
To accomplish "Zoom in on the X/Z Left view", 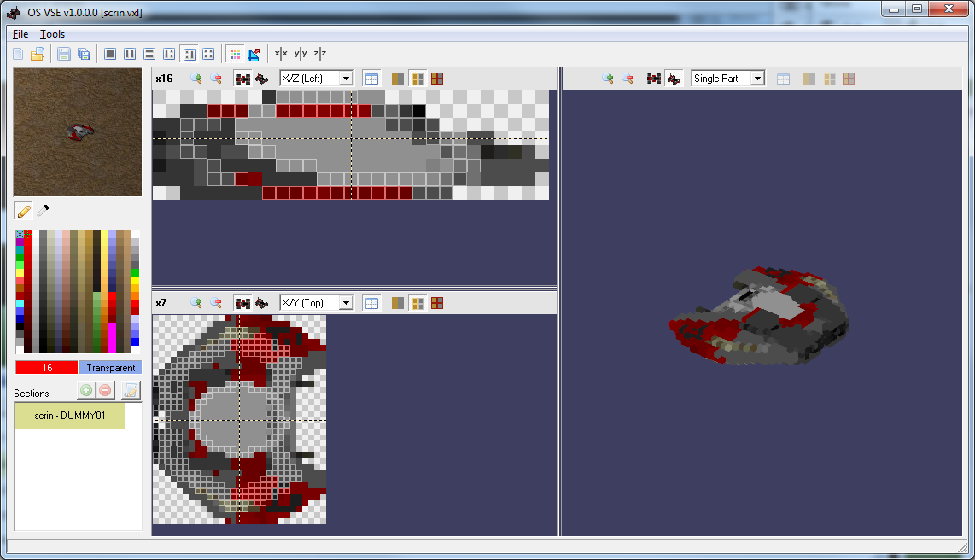I will (196, 79).
